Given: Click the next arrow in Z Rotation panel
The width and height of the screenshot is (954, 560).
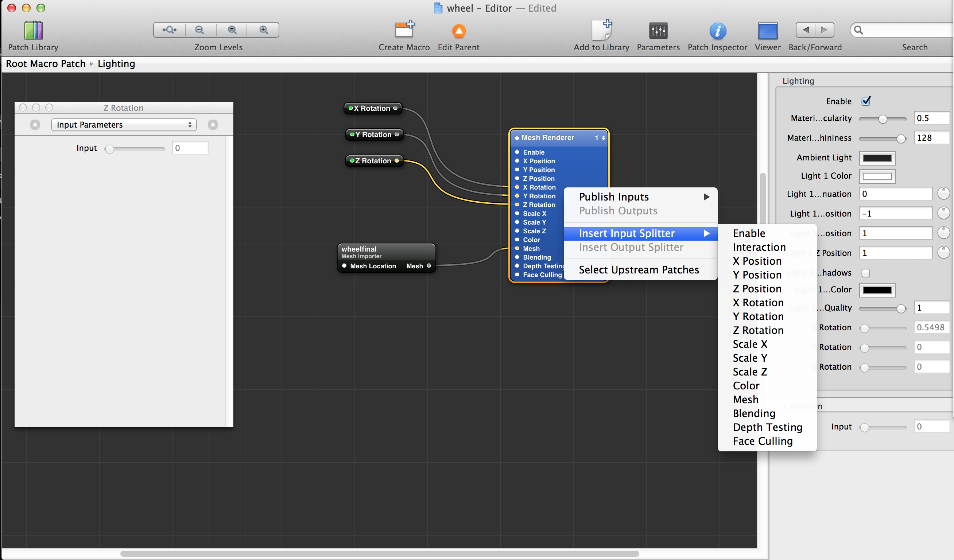Looking at the screenshot, I should coord(213,125).
